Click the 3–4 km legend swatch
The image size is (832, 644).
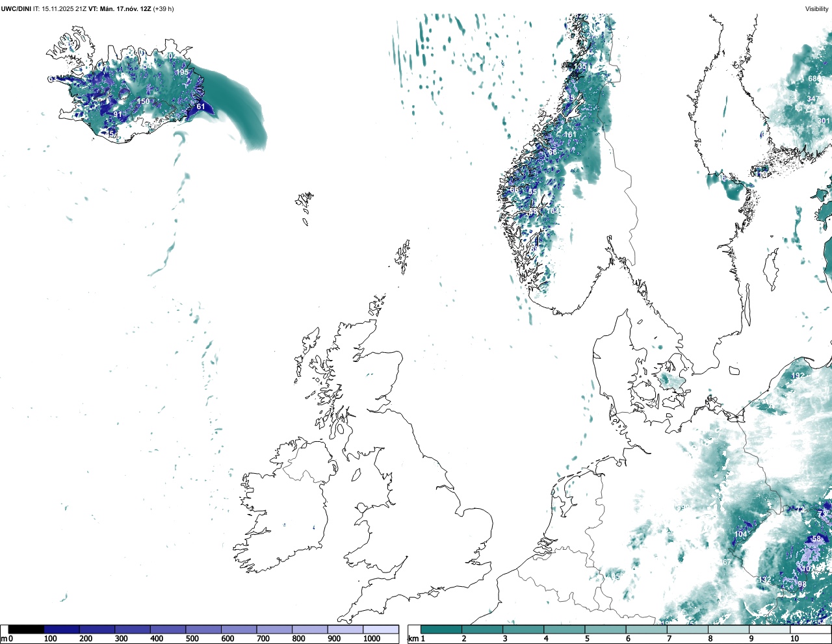coord(523,630)
